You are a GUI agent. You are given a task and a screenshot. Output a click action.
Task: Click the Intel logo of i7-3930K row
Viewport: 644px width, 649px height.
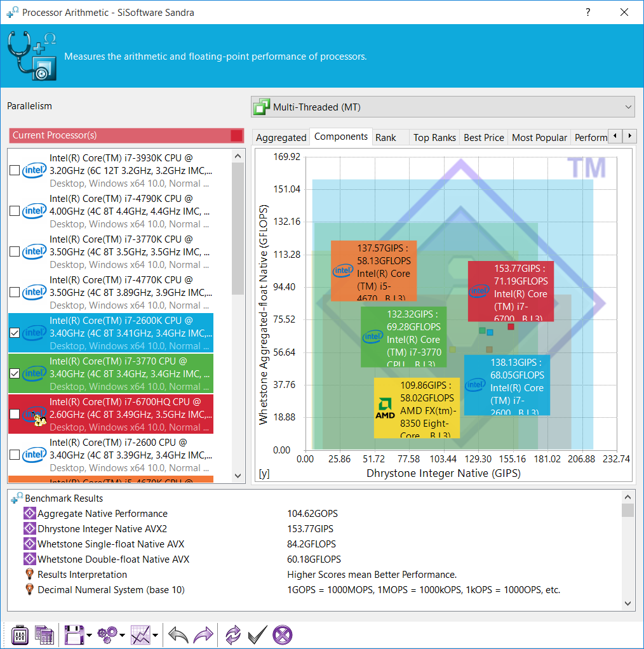[34, 170]
